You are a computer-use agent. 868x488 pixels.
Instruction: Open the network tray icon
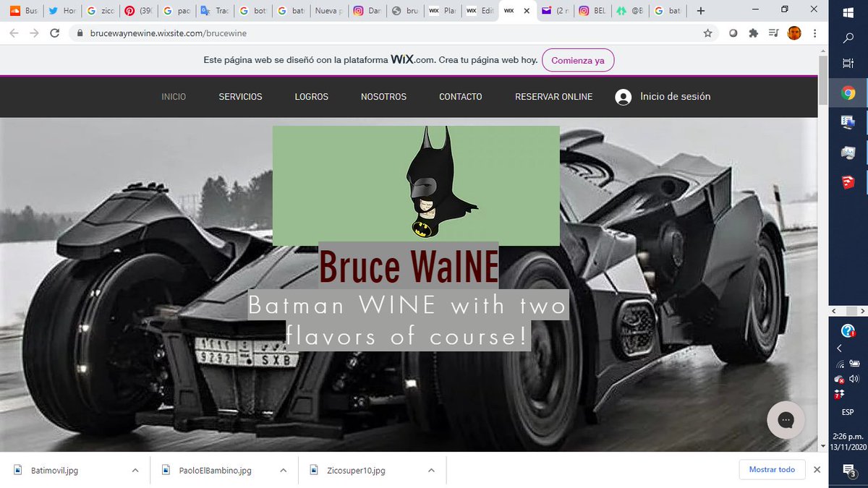[840, 364]
